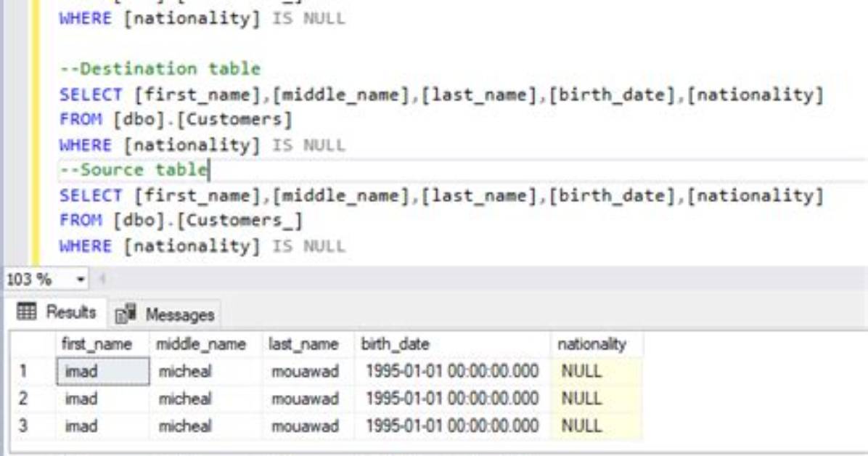Click 'FROM [dbo].[Customers]' line

(x=176, y=119)
